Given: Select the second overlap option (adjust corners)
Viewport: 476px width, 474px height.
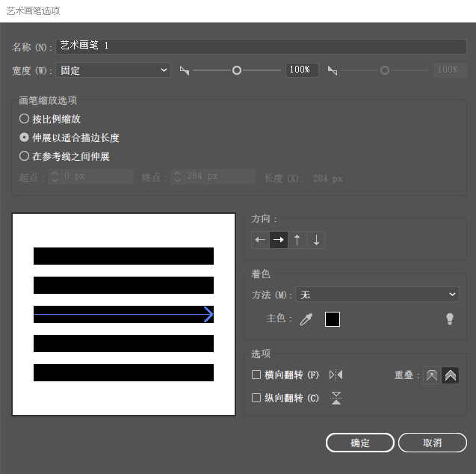Looking at the screenshot, I should click(x=450, y=375).
